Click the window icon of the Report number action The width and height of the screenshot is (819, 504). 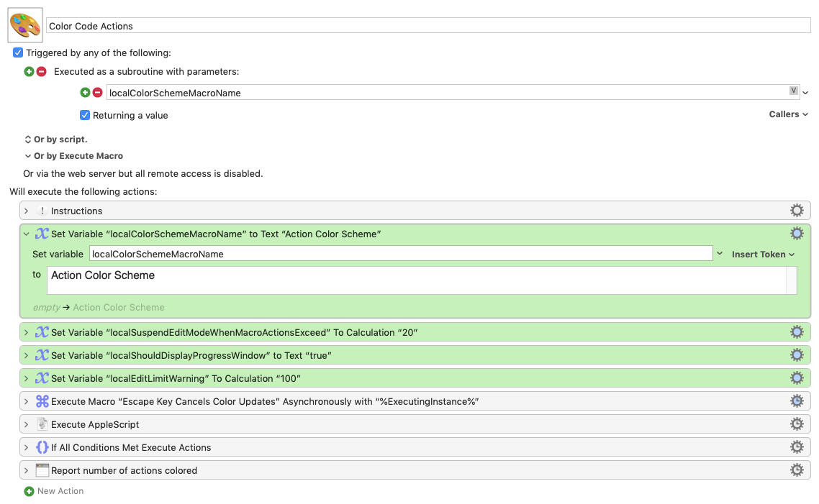(x=42, y=470)
